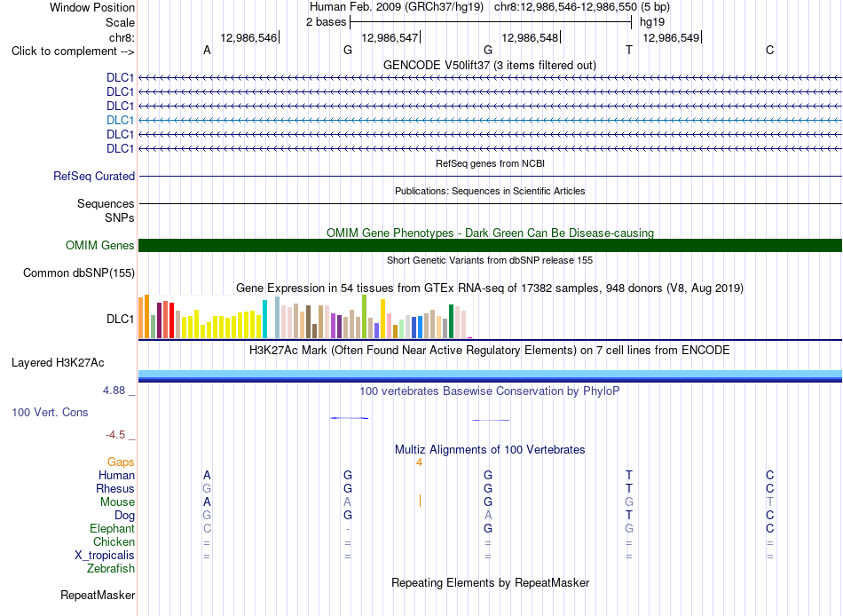Click the orange 'Gaps' label
843x616 pixels.
(121, 462)
